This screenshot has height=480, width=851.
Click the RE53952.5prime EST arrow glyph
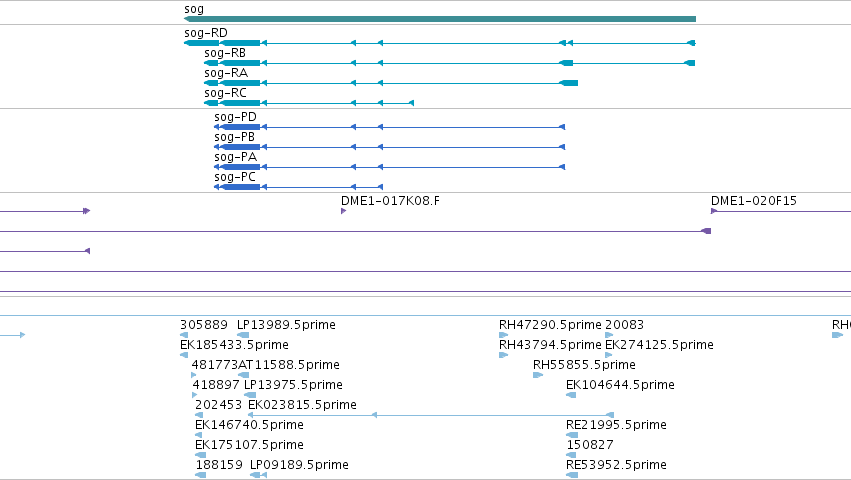(572, 475)
